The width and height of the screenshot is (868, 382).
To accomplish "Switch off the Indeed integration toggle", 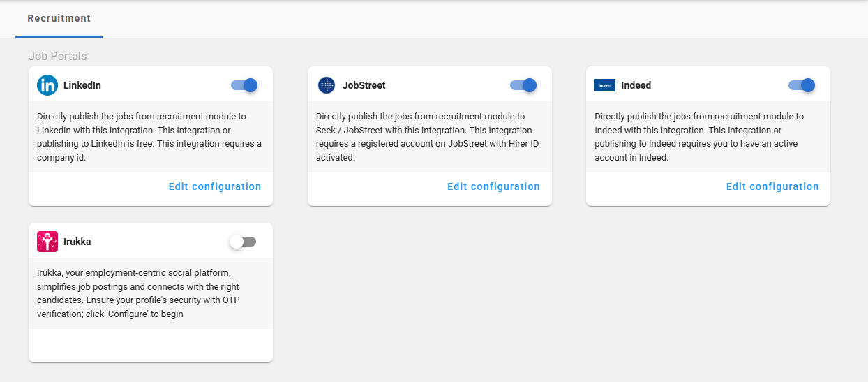I will click(802, 85).
